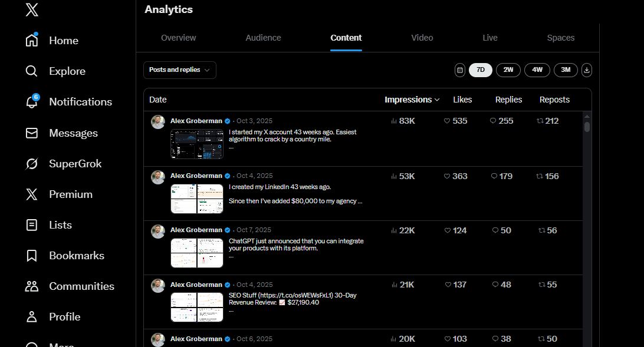
Task: Click the heart icon beside 535
Action: pos(447,121)
